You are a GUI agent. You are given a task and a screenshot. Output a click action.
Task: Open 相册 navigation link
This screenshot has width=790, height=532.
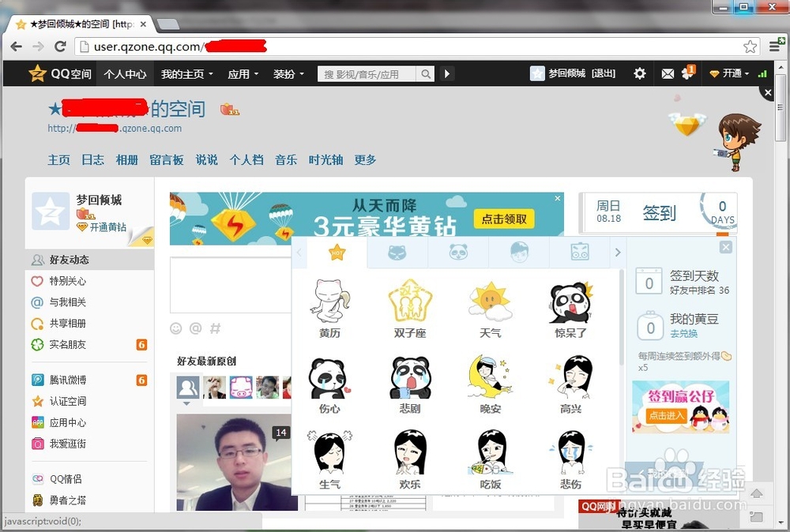pos(127,160)
